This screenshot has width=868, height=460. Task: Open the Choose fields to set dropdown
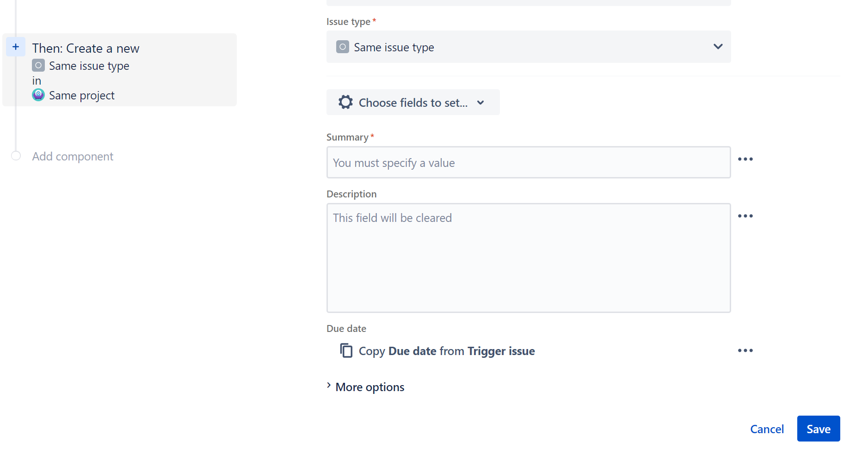point(413,102)
